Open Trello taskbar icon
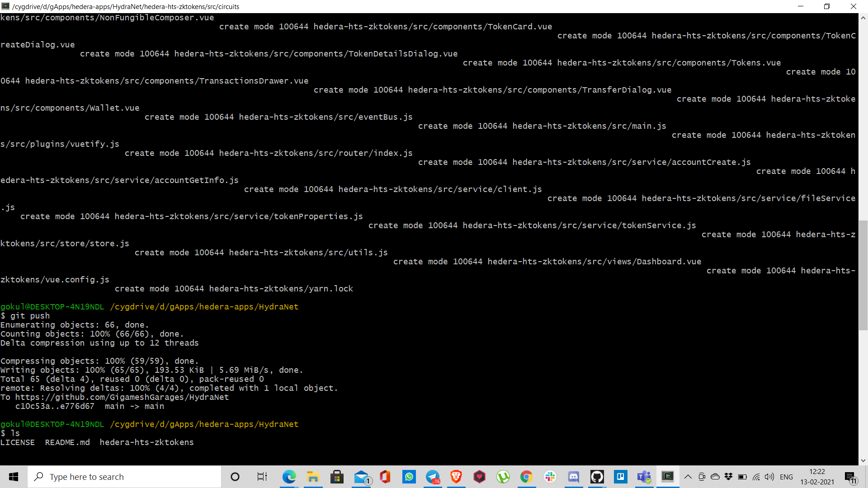 pos(620,477)
